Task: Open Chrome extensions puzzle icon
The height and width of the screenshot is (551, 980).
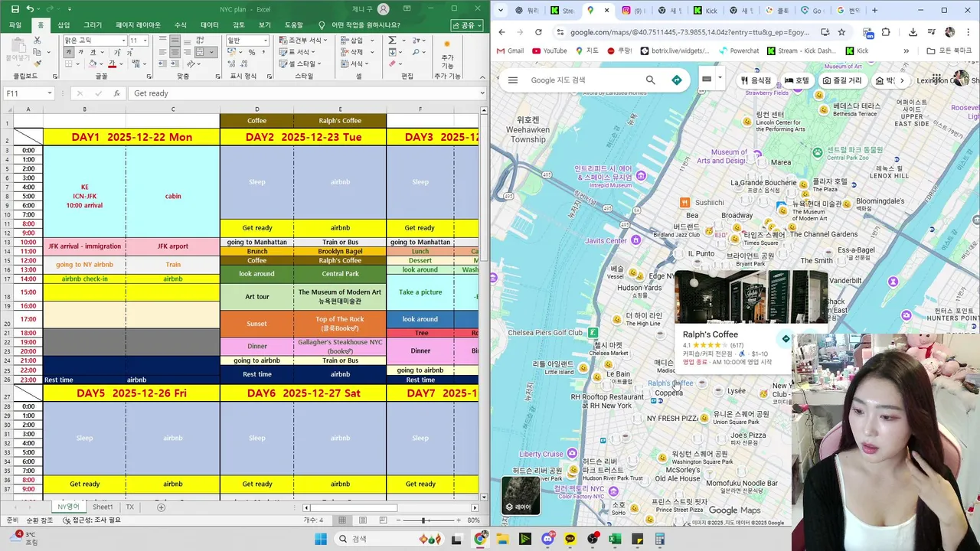Action: point(886,32)
